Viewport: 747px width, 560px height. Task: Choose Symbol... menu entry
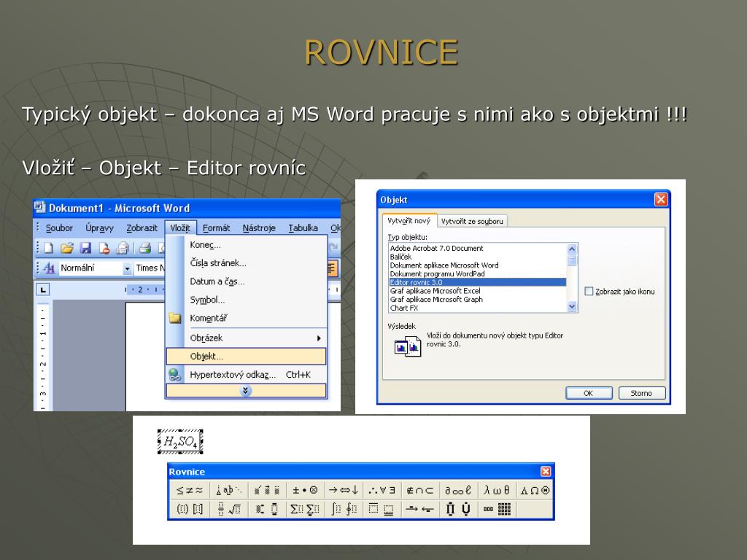[x=246, y=300]
